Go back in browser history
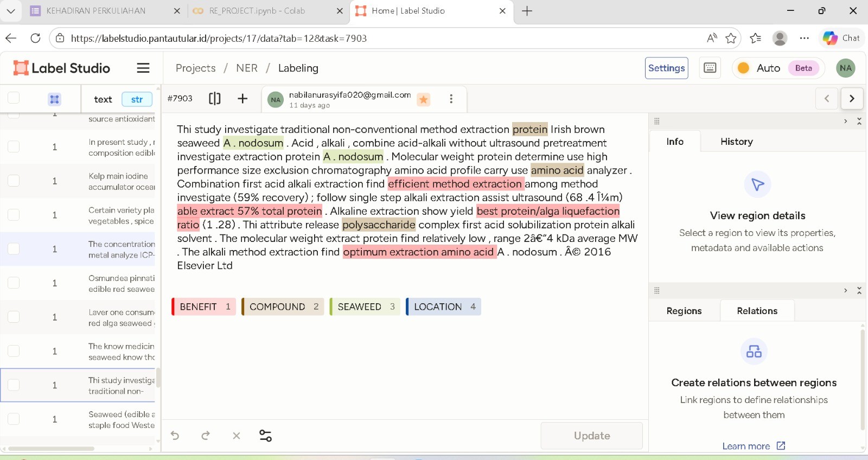 [11, 38]
